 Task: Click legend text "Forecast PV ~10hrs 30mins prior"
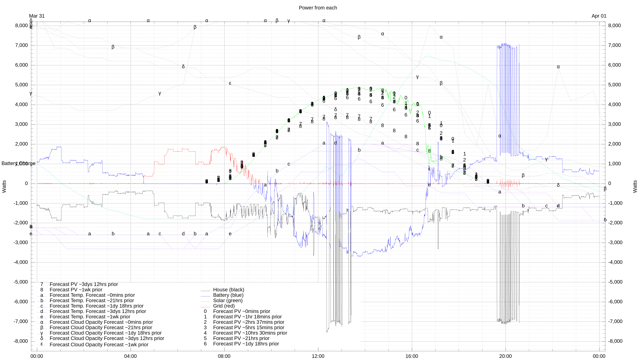(x=250, y=333)
